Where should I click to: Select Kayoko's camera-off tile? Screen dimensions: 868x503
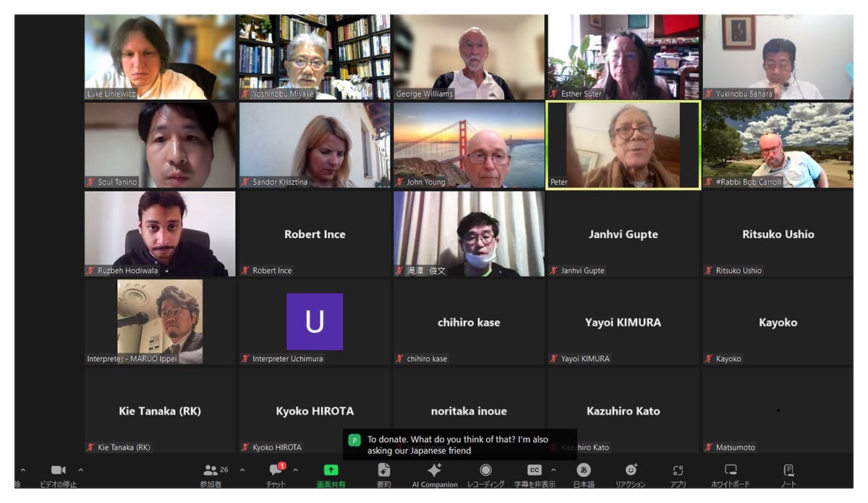[778, 322]
